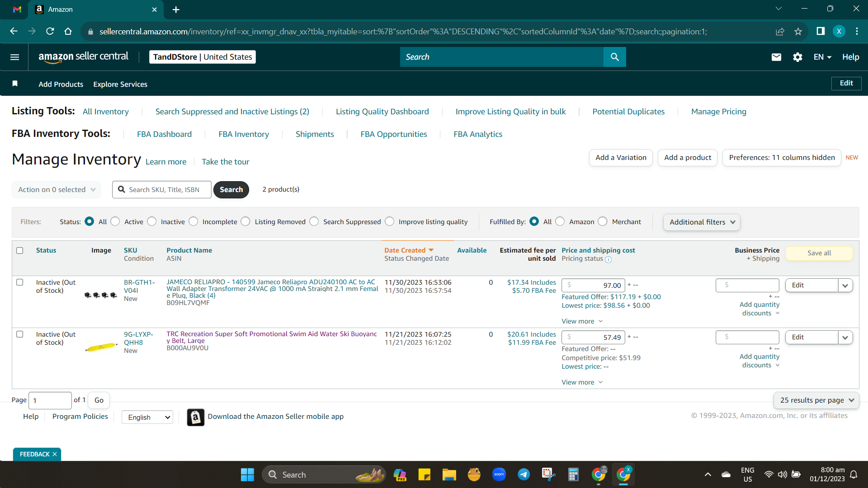Select the Search Suppressed status filter

click(x=314, y=221)
